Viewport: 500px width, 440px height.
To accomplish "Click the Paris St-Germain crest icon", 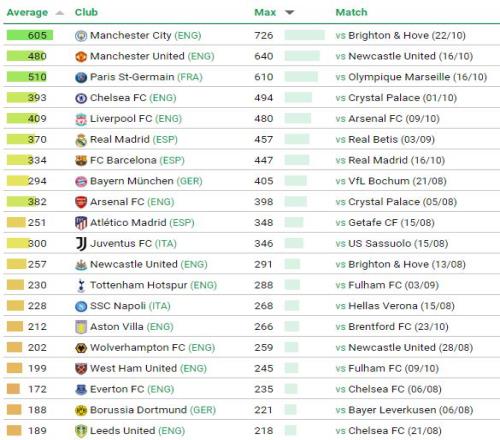I will [x=81, y=77].
